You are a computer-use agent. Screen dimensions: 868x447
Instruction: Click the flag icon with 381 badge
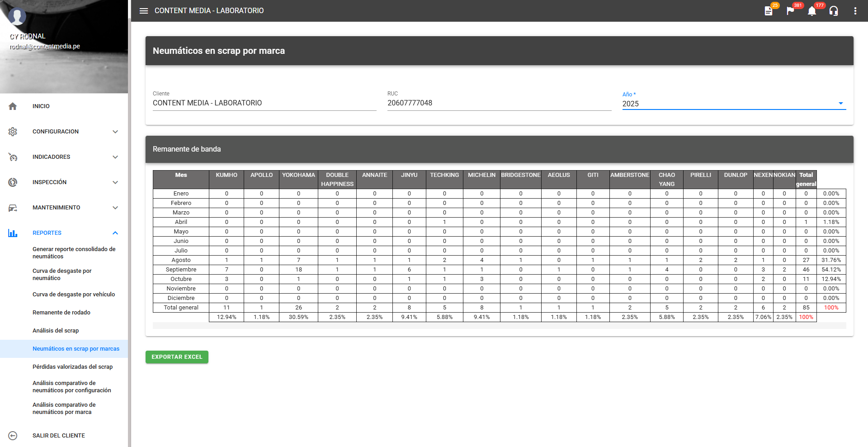[790, 11]
